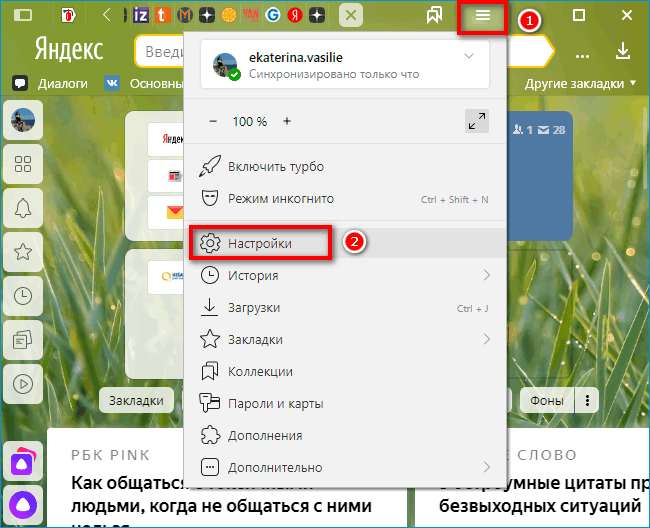
Task: Open the browser hamburger menu
Action: point(483,16)
